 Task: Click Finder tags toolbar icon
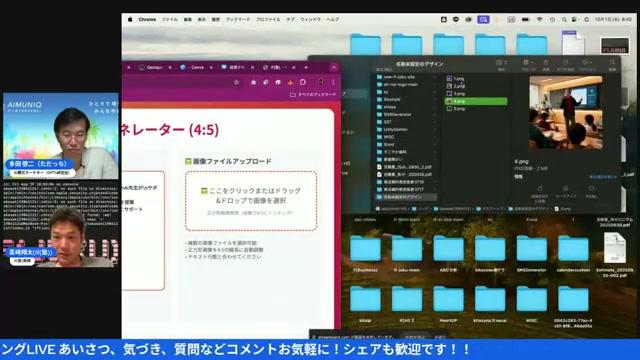(565, 62)
